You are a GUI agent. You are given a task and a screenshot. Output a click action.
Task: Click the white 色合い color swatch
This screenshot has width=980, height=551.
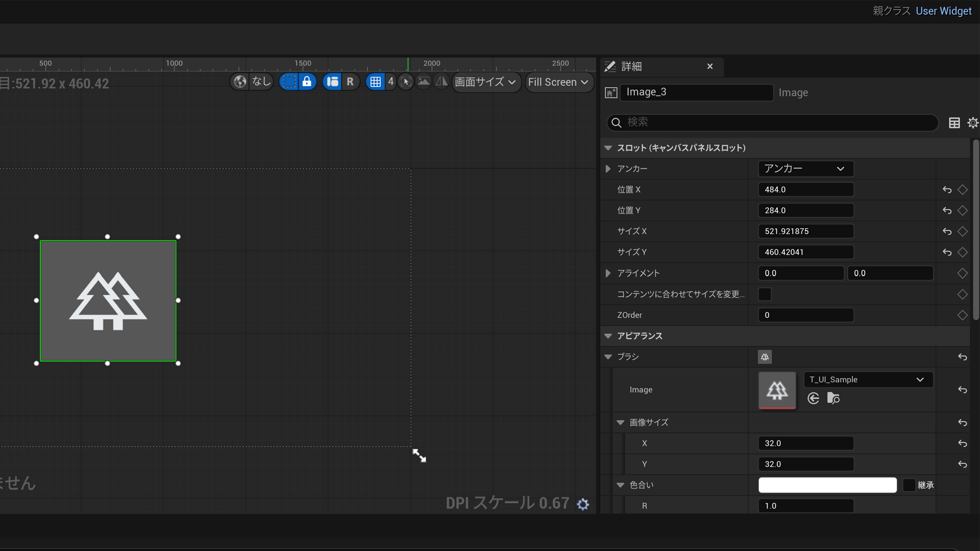pyautogui.click(x=827, y=485)
